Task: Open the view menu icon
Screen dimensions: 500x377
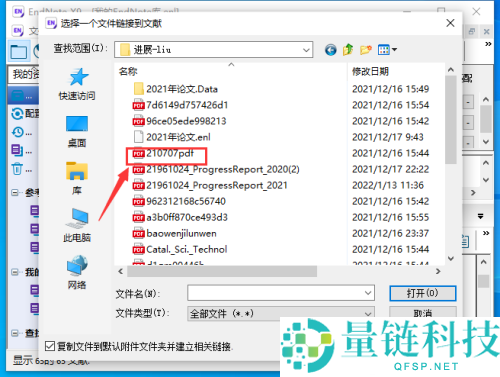Action: pos(387,50)
